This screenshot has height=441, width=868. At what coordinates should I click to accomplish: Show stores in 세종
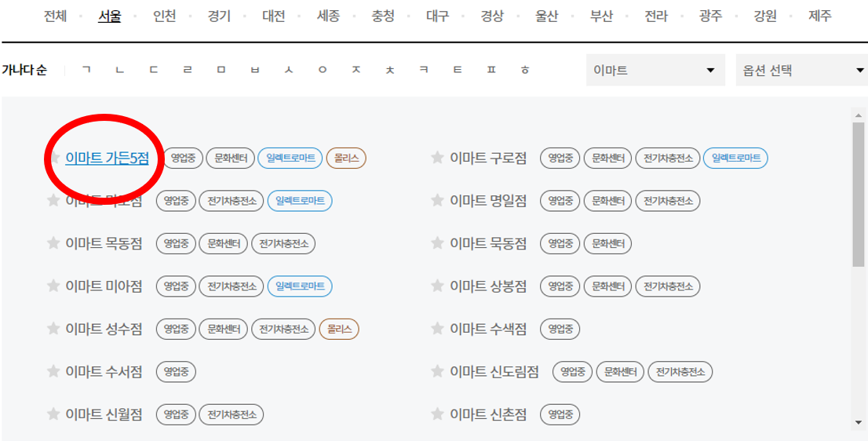click(328, 16)
